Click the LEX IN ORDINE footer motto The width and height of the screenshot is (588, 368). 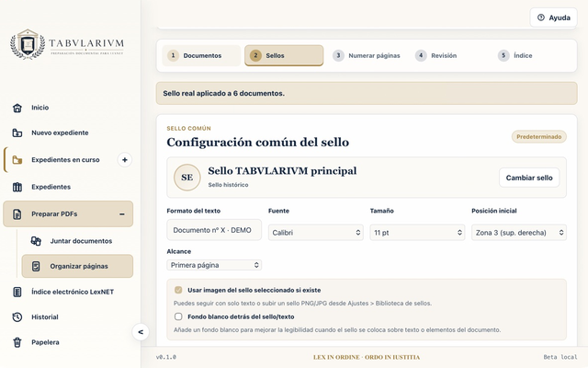click(x=367, y=357)
